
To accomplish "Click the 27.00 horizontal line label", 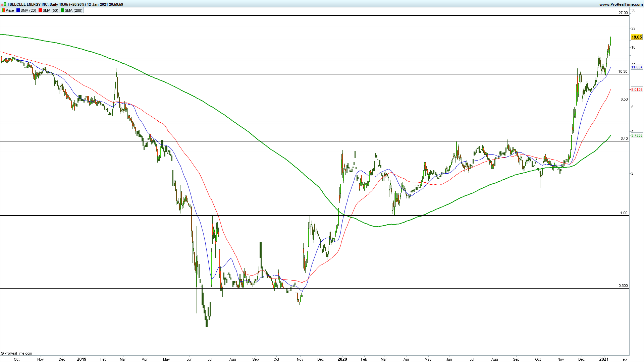I will coord(623,13).
